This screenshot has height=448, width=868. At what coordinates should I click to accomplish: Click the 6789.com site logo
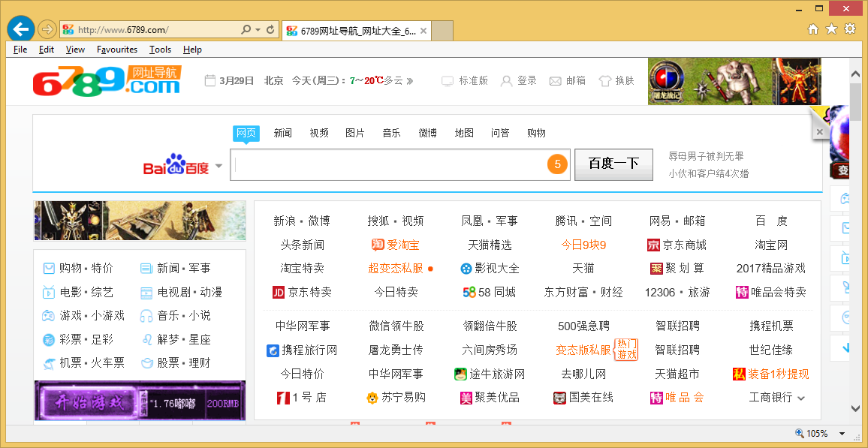click(107, 81)
